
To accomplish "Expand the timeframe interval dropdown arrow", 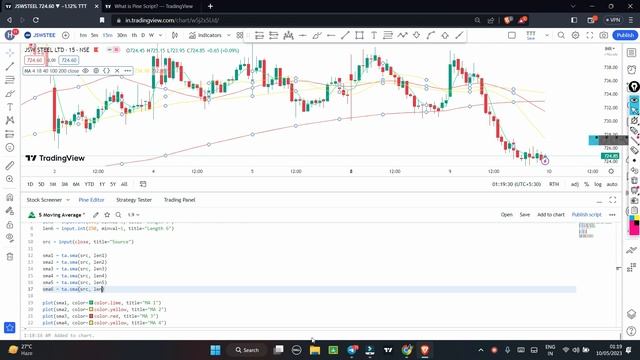I will click(160, 36).
